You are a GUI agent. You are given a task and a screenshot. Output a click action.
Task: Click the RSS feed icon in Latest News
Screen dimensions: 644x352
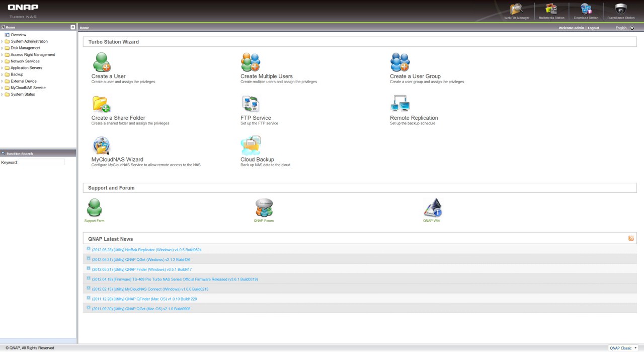click(x=631, y=238)
